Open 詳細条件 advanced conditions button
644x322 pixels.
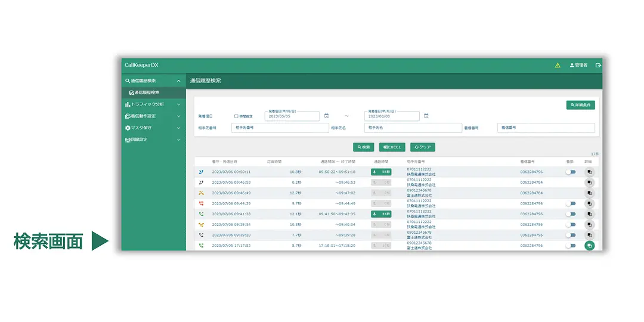click(x=580, y=105)
